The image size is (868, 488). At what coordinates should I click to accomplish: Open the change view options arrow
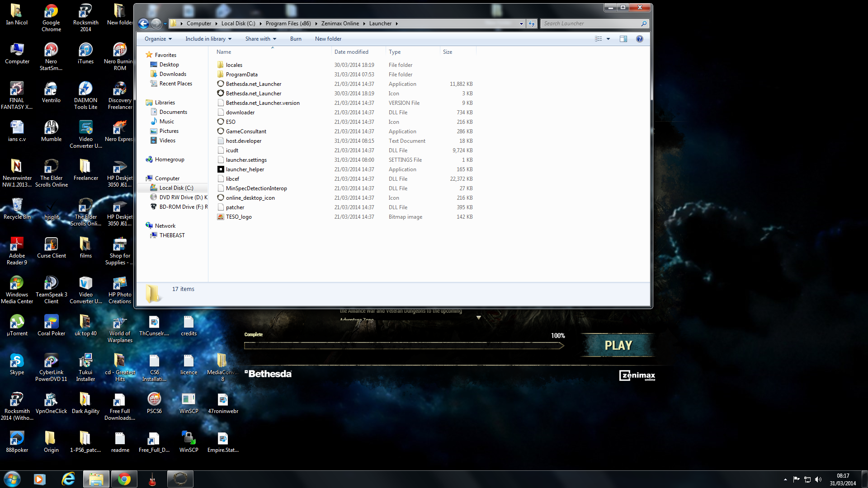[x=608, y=39]
